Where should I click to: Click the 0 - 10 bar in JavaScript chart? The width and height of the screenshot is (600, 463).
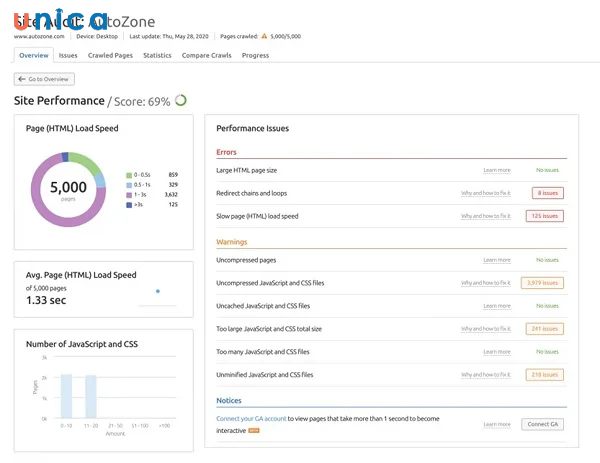pyautogui.click(x=66, y=396)
